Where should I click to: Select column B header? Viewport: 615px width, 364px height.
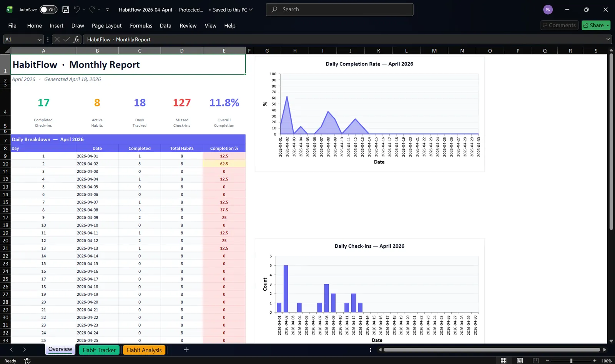[x=97, y=51]
